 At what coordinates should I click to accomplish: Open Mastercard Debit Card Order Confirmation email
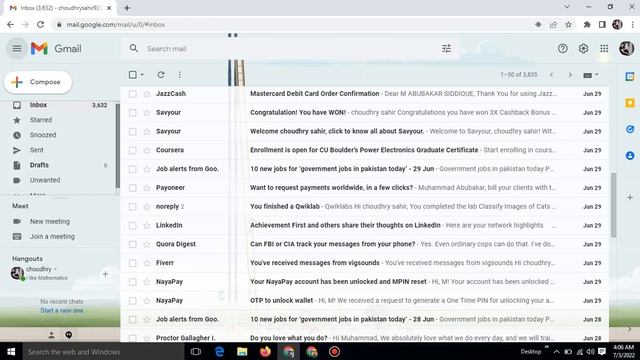(x=364, y=94)
